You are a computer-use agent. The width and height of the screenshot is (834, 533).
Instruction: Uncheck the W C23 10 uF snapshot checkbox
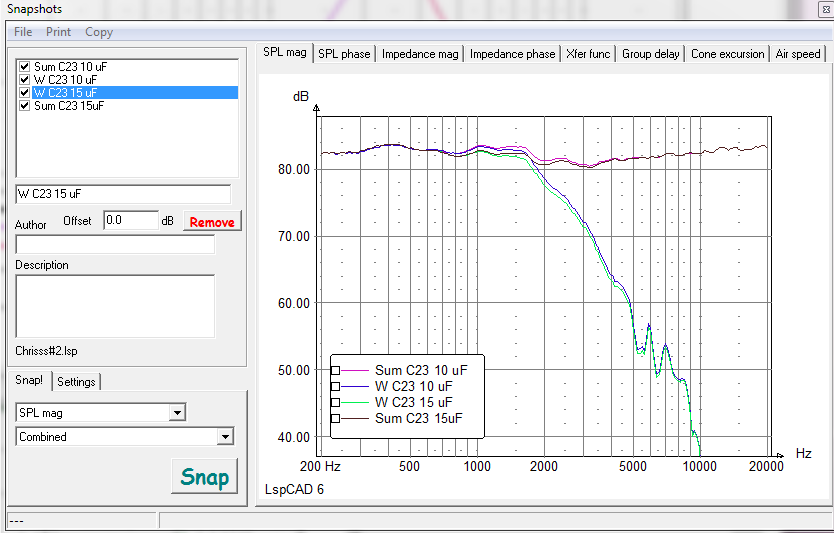24,80
